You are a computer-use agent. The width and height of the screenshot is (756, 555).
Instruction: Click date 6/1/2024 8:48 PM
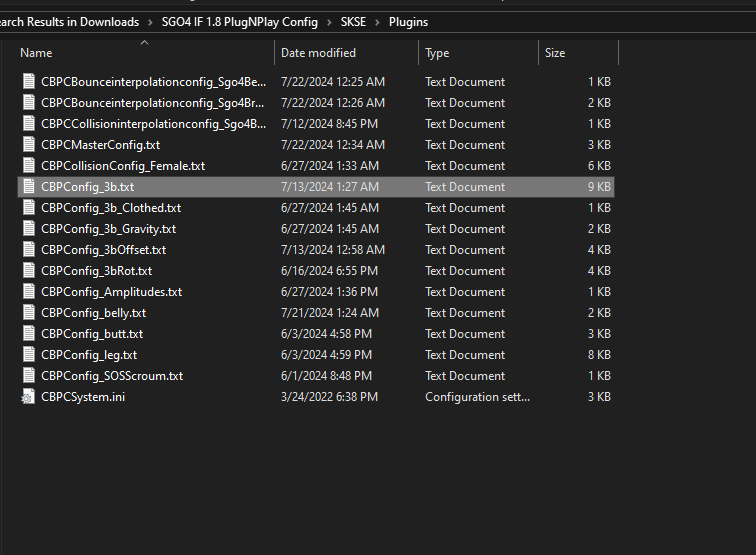point(326,376)
